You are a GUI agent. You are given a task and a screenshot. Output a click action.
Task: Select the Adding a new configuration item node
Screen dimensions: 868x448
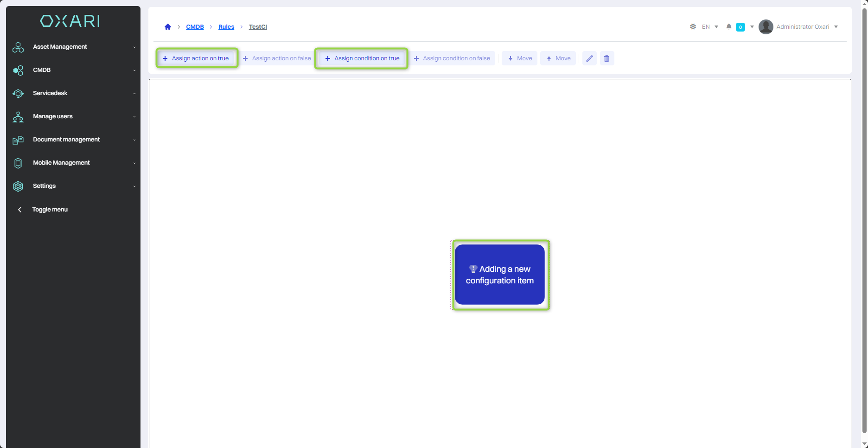500,275
